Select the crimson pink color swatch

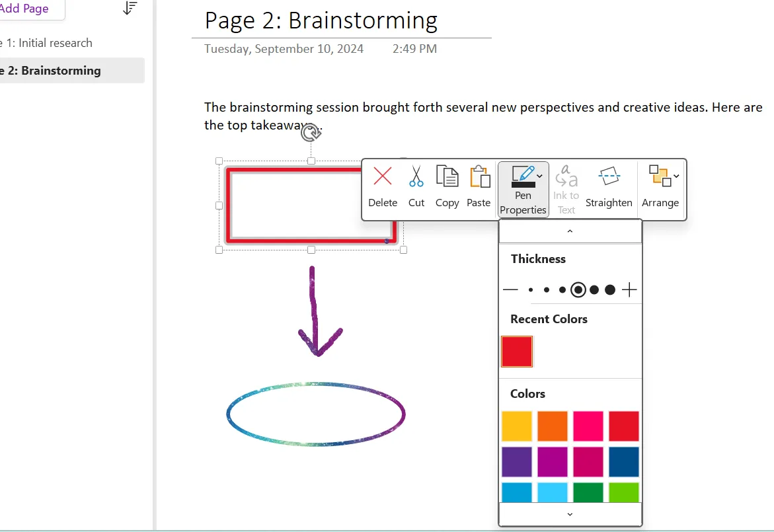(x=588, y=462)
